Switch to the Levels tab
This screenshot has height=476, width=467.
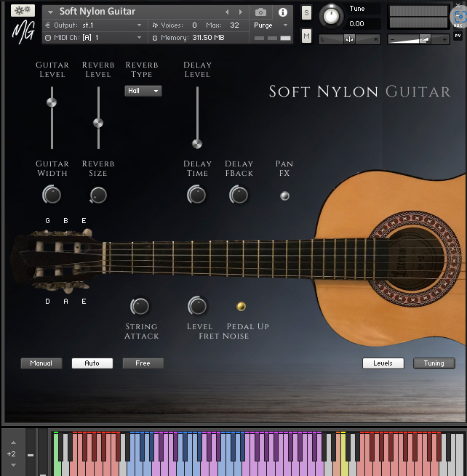pyautogui.click(x=383, y=363)
